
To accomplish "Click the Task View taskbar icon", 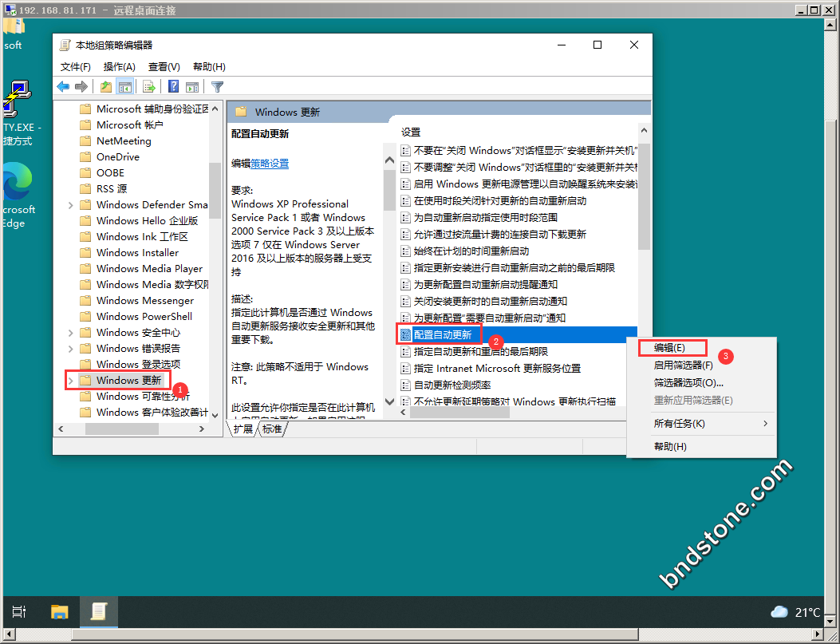I will click(x=20, y=612).
